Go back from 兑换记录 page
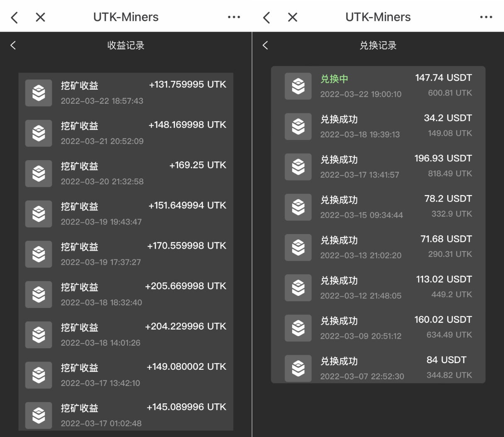This screenshot has height=437, width=504. 265,45
